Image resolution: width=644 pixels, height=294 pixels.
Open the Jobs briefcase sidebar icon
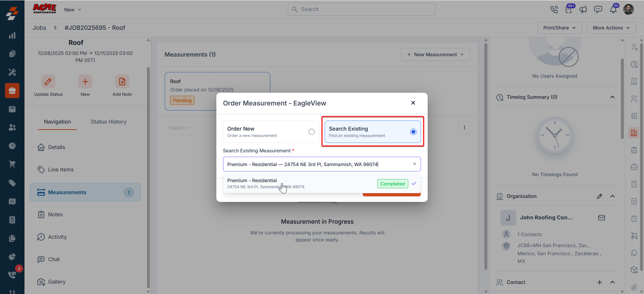click(x=12, y=90)
